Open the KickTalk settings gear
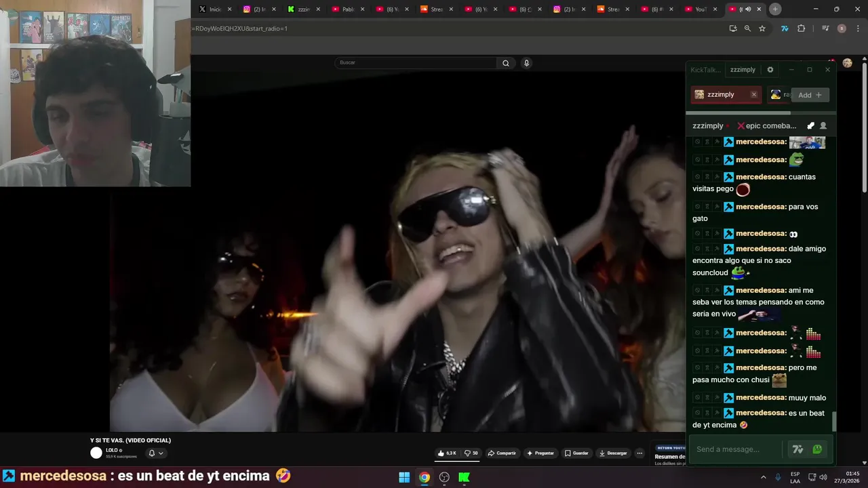Image resolution: width=868 pixels, height=488 pixels. [x=770, y=70]
